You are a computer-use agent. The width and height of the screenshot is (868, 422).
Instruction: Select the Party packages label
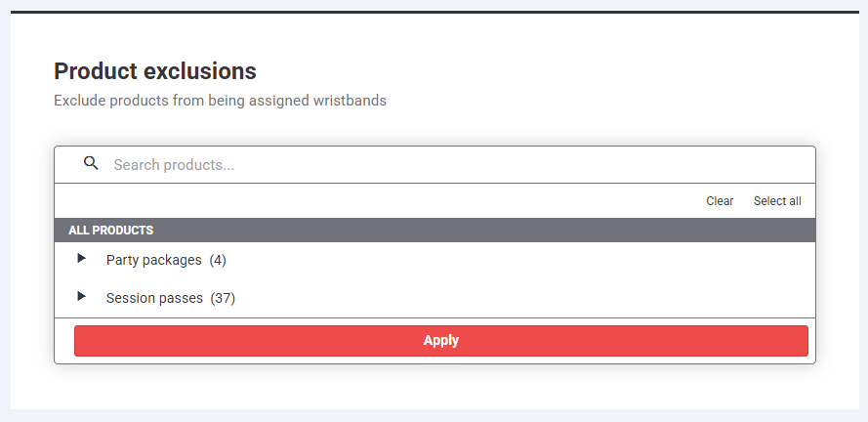(x=153, y=260)
